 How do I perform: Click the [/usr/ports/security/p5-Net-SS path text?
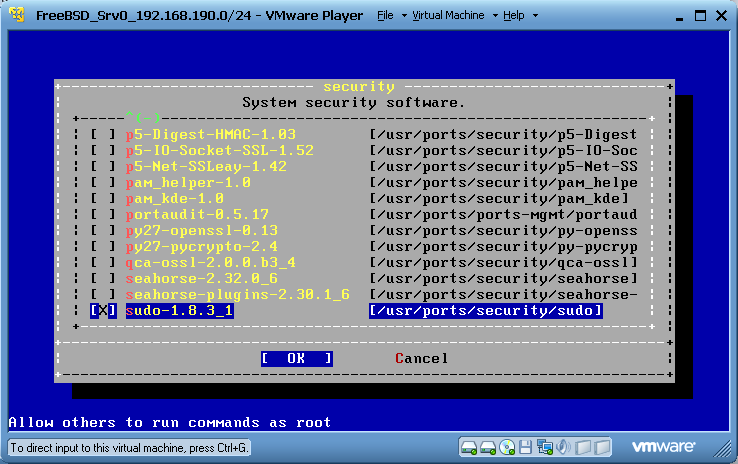tap(504, 167)
